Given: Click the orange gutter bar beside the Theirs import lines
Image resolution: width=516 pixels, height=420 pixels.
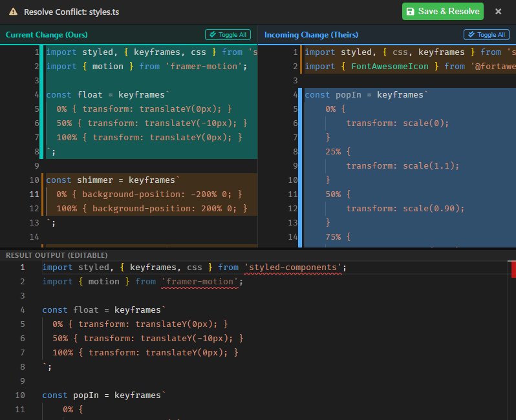Looking at the screenshot, I should (x=301, y=59).
